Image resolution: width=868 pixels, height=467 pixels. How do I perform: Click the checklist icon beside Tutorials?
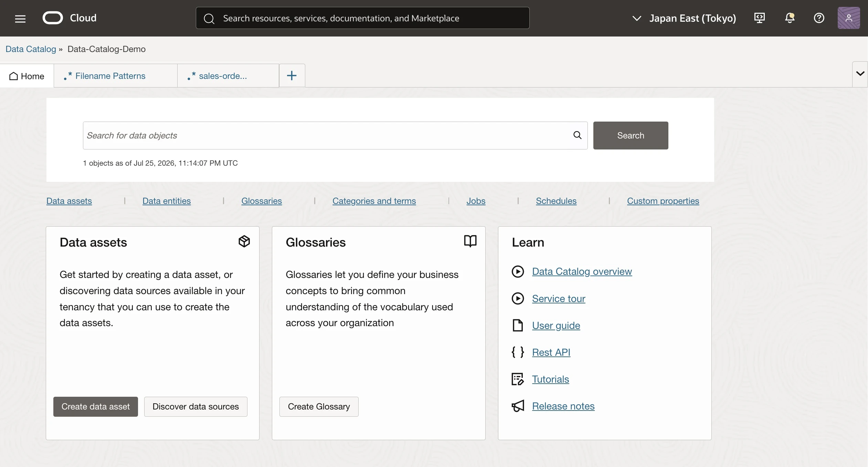click(x=518, y=379)
